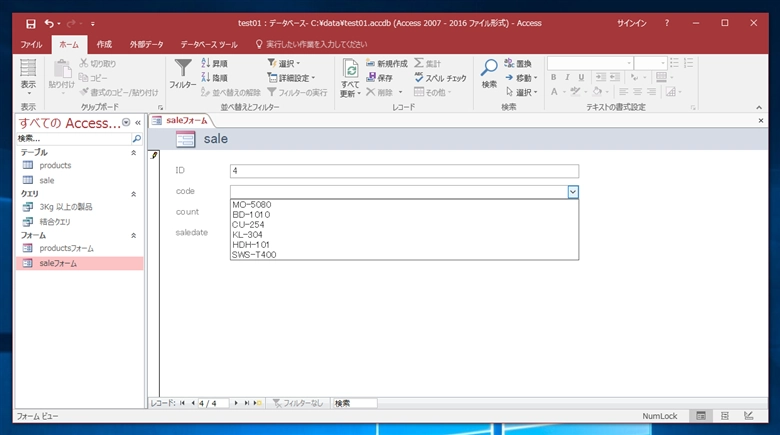Click the Cut (切り取り) scissors icon
The height and width of the screenshot is (435, 780).
pos(84,63)
